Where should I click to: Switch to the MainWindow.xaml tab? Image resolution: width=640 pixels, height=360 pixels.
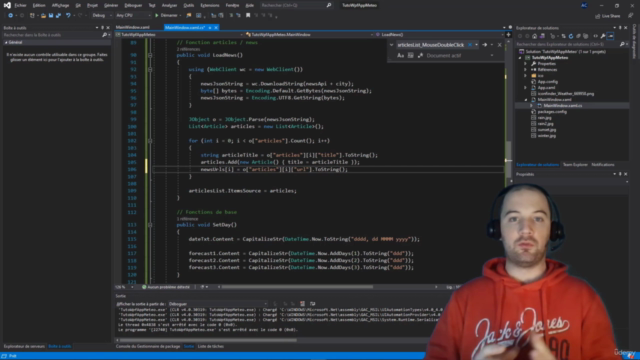click(133, 27)
